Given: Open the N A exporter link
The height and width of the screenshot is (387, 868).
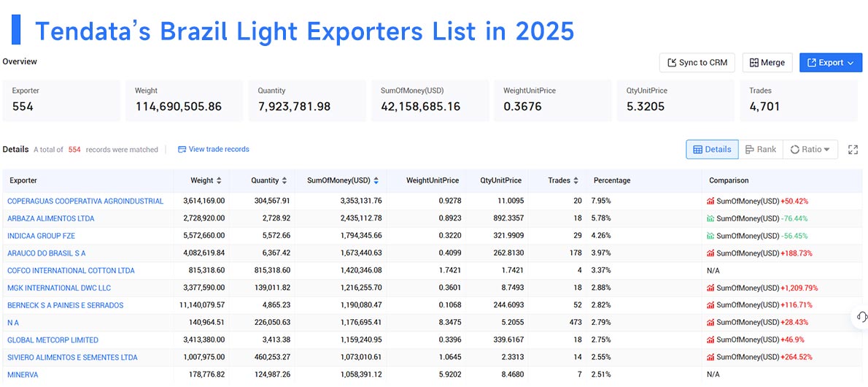Looking at the screenshot, I should pos(13,322).
